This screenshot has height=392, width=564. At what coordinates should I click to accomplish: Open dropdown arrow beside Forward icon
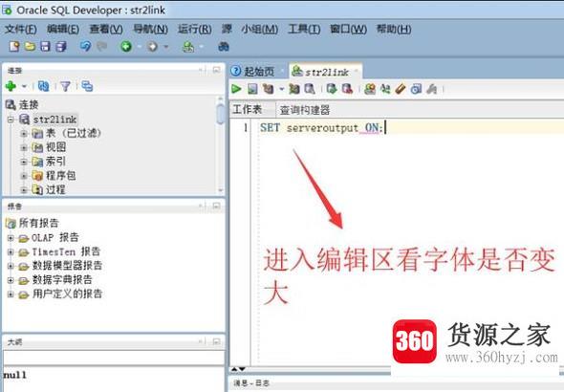pos(165,47)
